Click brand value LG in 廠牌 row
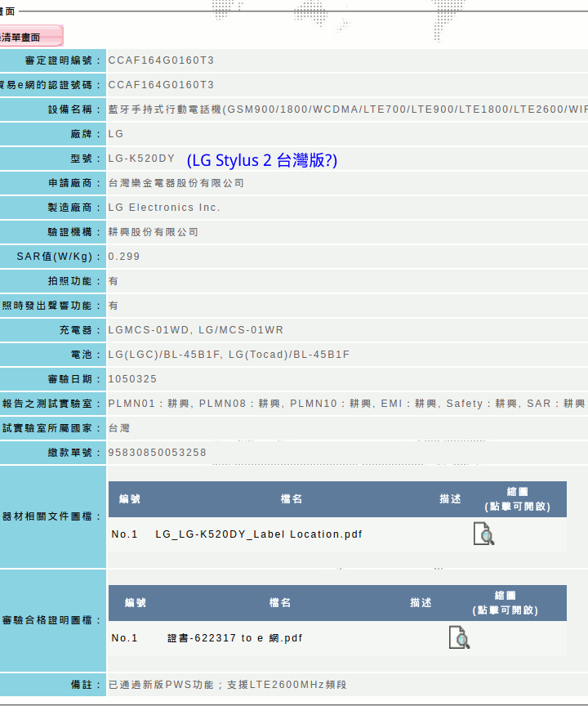The width and height of the screenshot is (588, 706). 116,134
